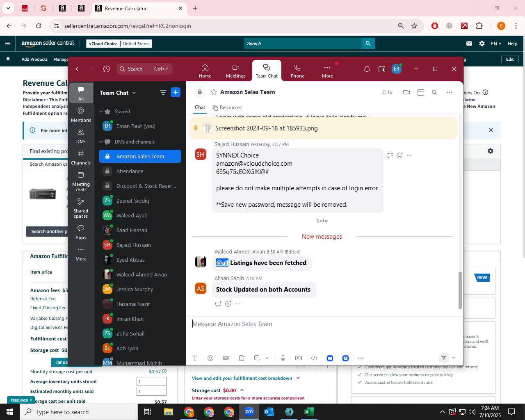Collapse the Storage cost section chevron
This screenshot has width=525, height=420.
point(242,390)
